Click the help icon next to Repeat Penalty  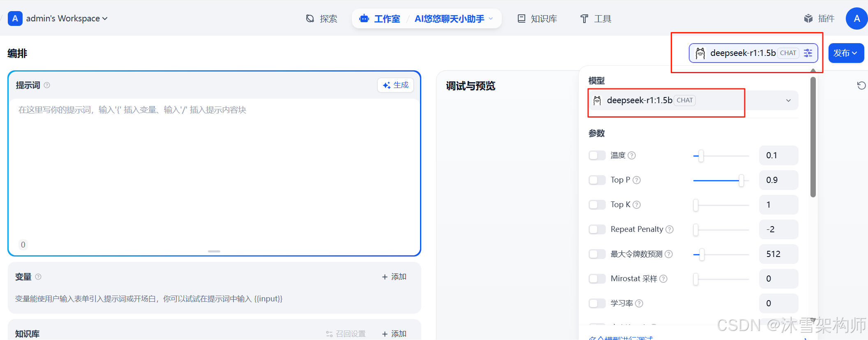(x=669, y=229)
